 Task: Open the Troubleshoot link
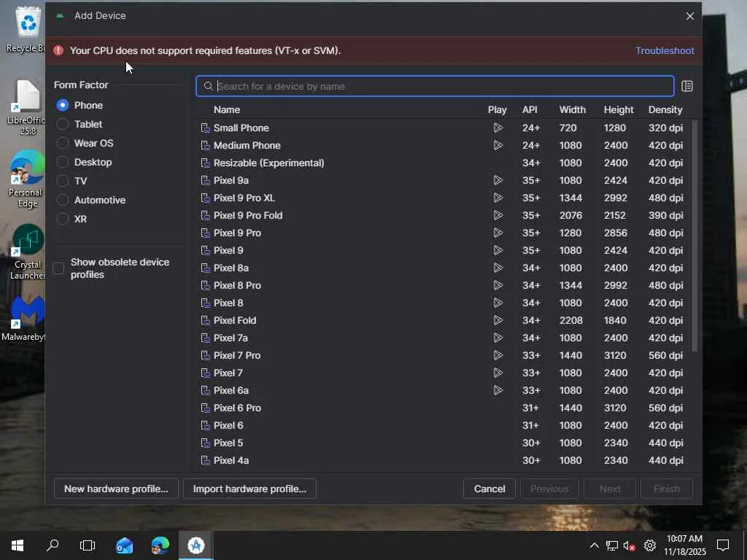[665, 50]
